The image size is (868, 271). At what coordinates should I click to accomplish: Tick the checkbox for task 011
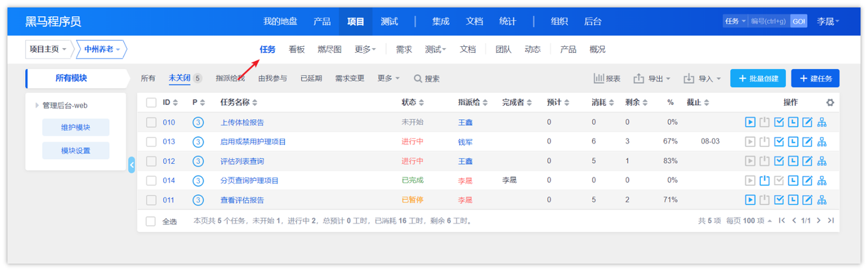click(x=151, y=200)
